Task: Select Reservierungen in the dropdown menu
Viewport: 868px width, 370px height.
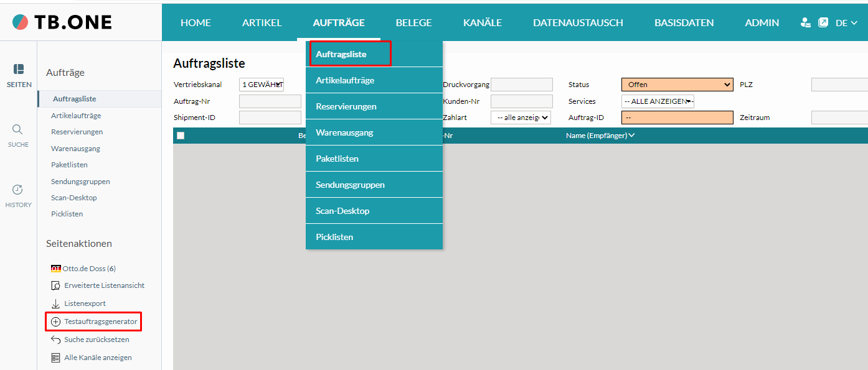Action: (374, 106)
